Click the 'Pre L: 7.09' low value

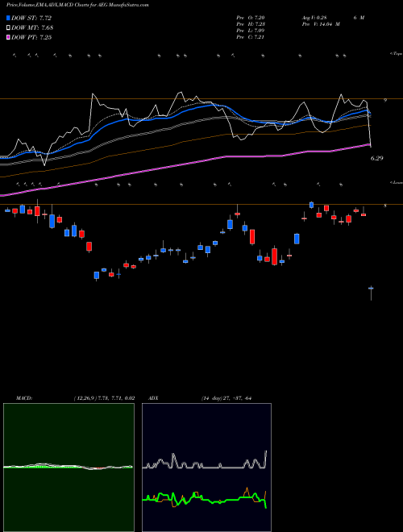[251, 31]
